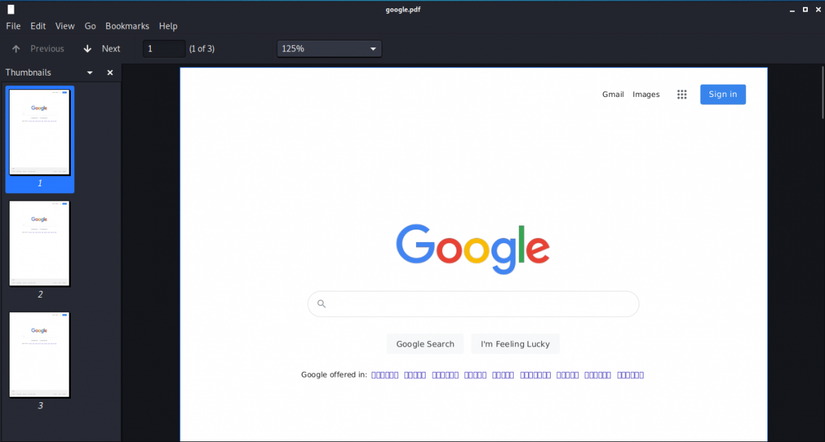Viewport: 825px width, 442px height.
Task: Click the 'Google offered in:' text
Action: 334,375
